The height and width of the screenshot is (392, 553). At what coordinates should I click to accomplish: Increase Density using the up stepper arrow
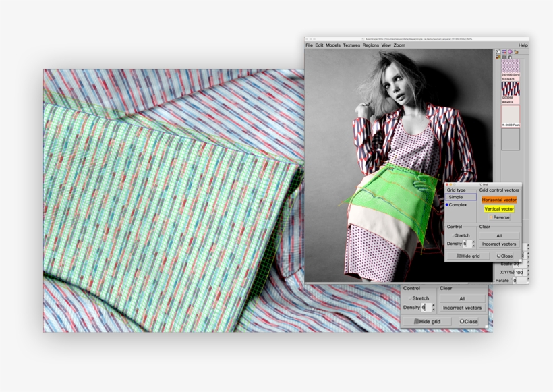(473, 242)
